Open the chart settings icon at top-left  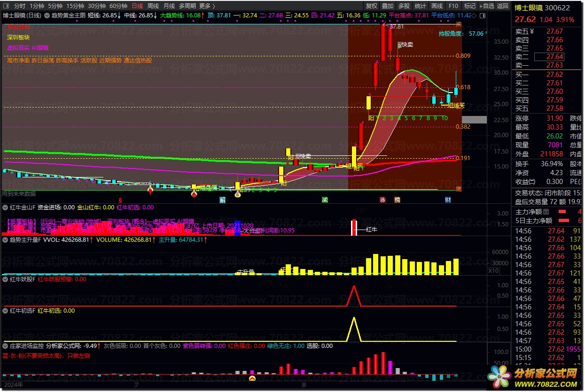pyautogui.click(x=6, y=6)
